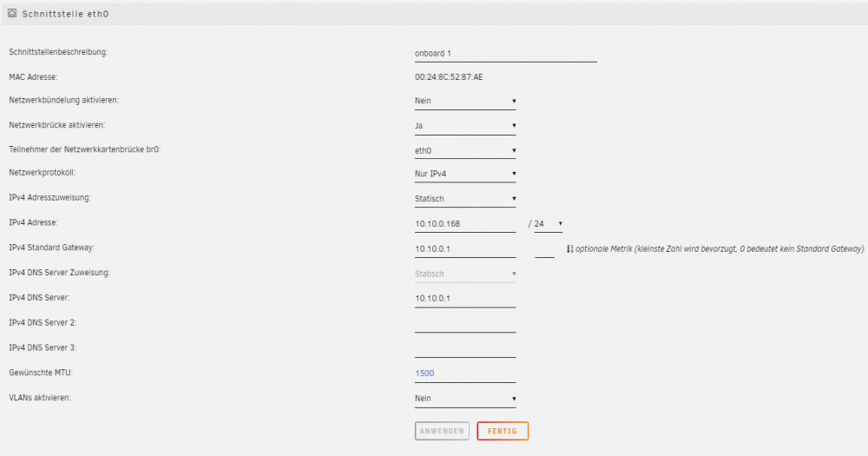Click the 'Netzwerkbündelung aktivieren:' label
This screenshot has height=456, width=868.
(x=63, y=100)
